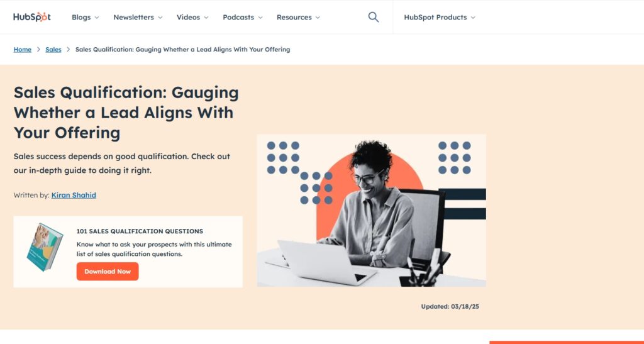Expand the Videos dropdown arrow
Viewport: 644px width, 344px height.
pos(206,18)
